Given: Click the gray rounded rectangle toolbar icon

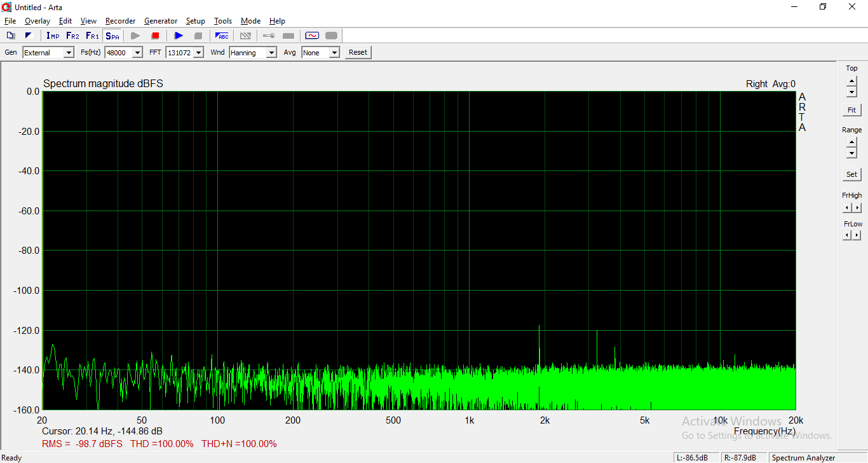Looking at the screenshot, I should pyautogui.click(x=332, y=36).
